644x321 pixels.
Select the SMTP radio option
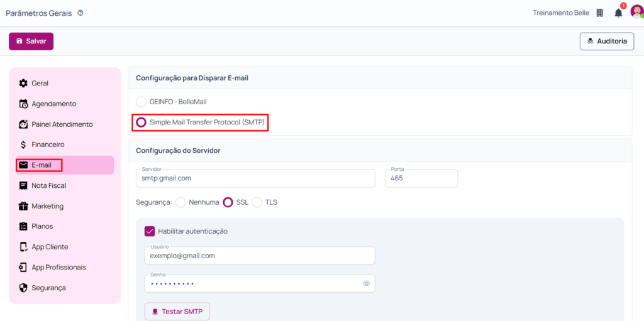[x=142, y=122]
